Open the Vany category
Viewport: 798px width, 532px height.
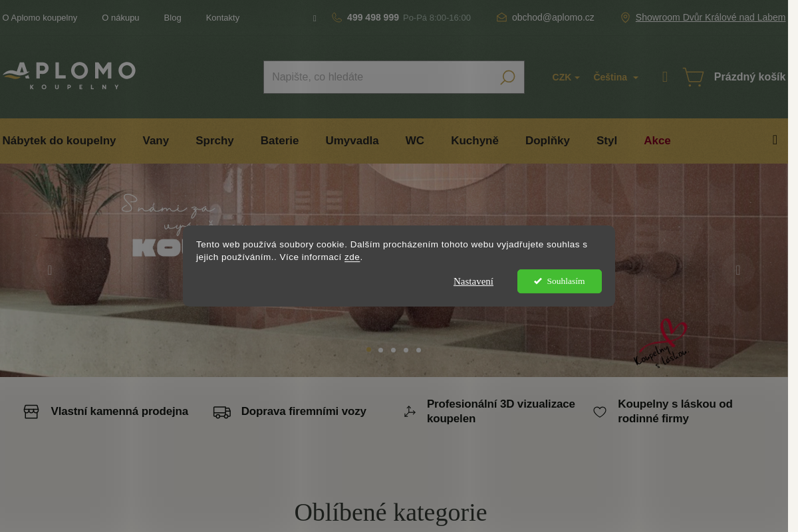156,141
